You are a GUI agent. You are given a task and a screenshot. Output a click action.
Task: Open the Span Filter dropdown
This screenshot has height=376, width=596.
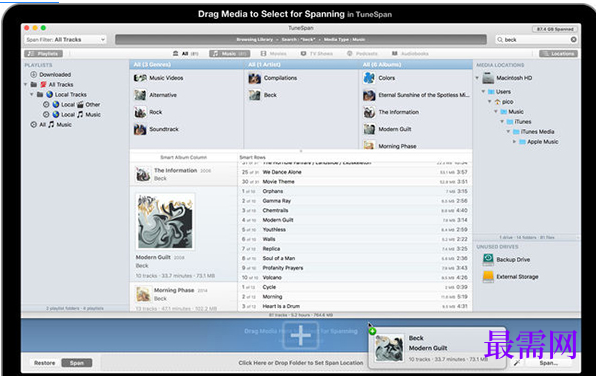point(65,40)
